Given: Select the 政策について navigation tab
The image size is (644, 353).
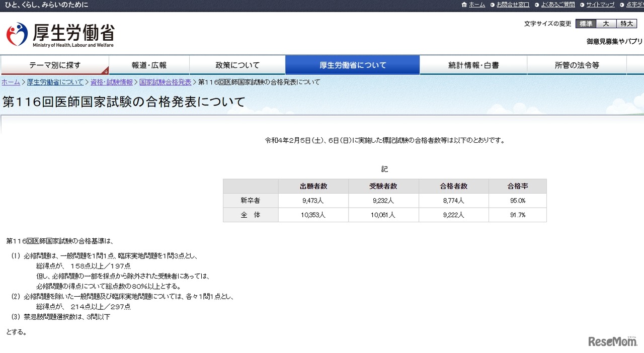Looking at the screenshot, I should pos(236,65).
